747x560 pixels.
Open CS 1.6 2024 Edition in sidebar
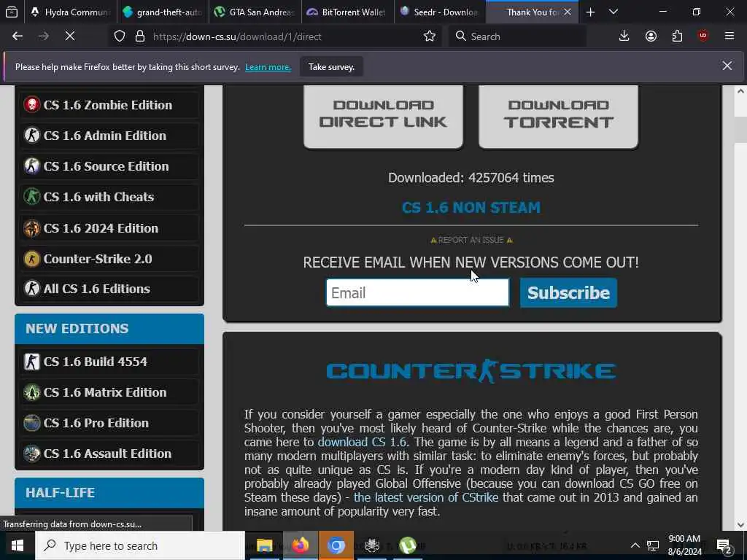(109, 228)
